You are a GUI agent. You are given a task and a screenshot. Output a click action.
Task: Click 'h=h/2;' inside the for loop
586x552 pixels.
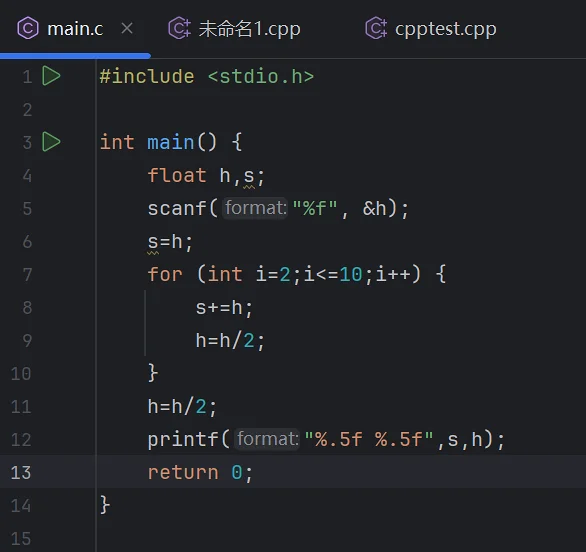tap(231, 341)
